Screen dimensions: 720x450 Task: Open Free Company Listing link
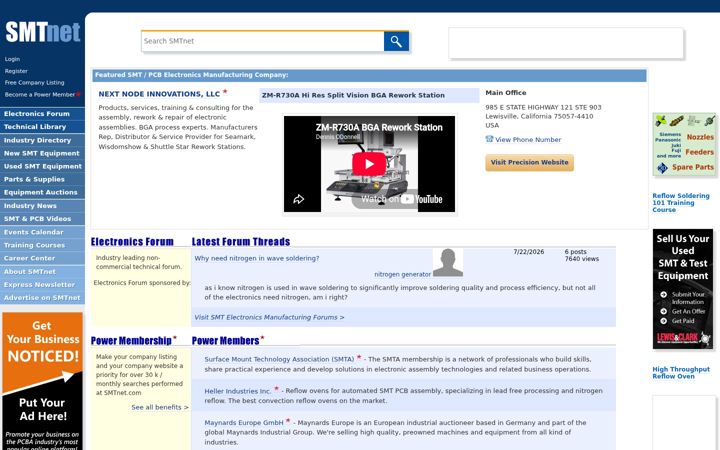click(x=34, y=83)
